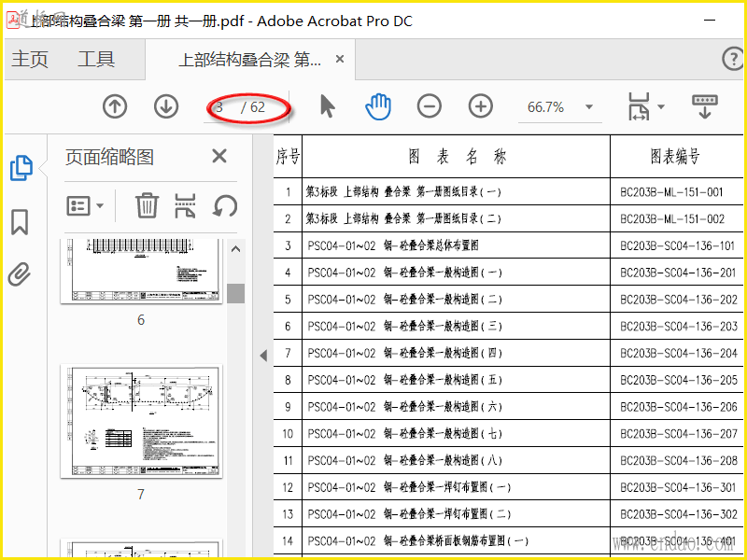Click code BC203B-SC04-136-208
747x560 pixels.
(x=679, y=461)
